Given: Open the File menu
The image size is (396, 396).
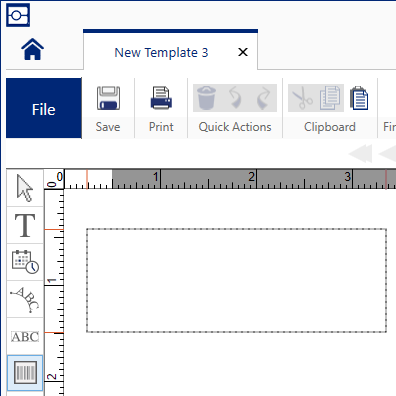Looking at the screenshot, I should click(x=44, y=108).
